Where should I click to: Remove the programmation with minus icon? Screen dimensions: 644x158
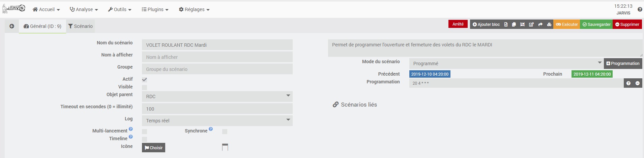638,83
